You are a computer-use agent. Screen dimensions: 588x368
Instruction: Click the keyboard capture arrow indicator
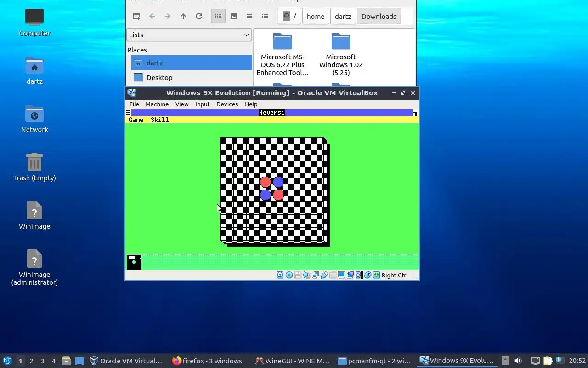376,275
